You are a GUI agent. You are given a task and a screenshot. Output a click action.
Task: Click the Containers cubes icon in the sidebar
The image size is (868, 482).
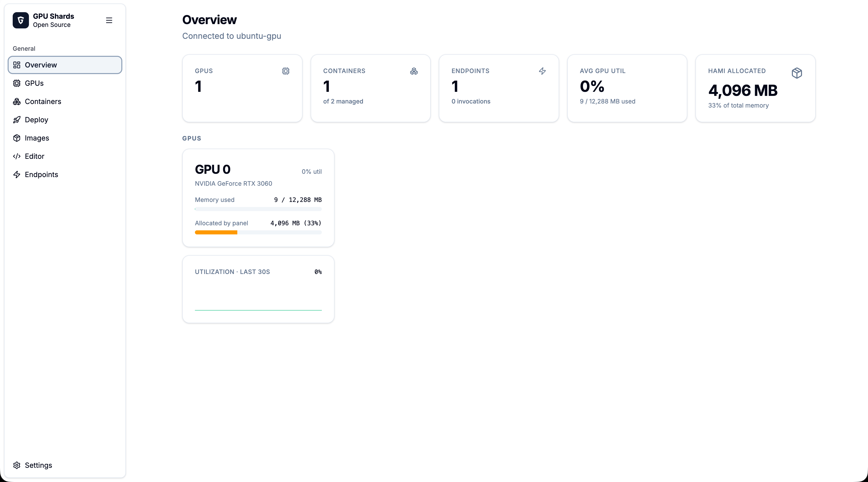(17, 101)
